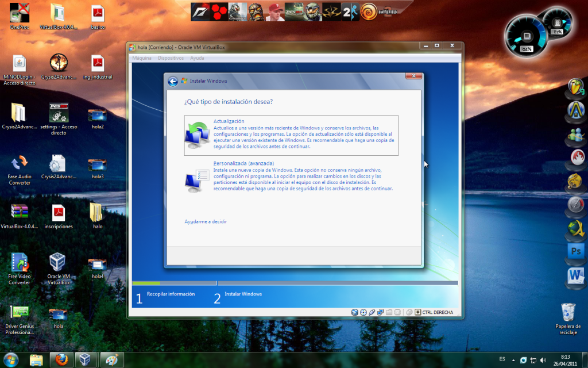The width and height of the screenshot is (588, 368).
Task: Click the shared folders status icon
Action: click(389, 312)
